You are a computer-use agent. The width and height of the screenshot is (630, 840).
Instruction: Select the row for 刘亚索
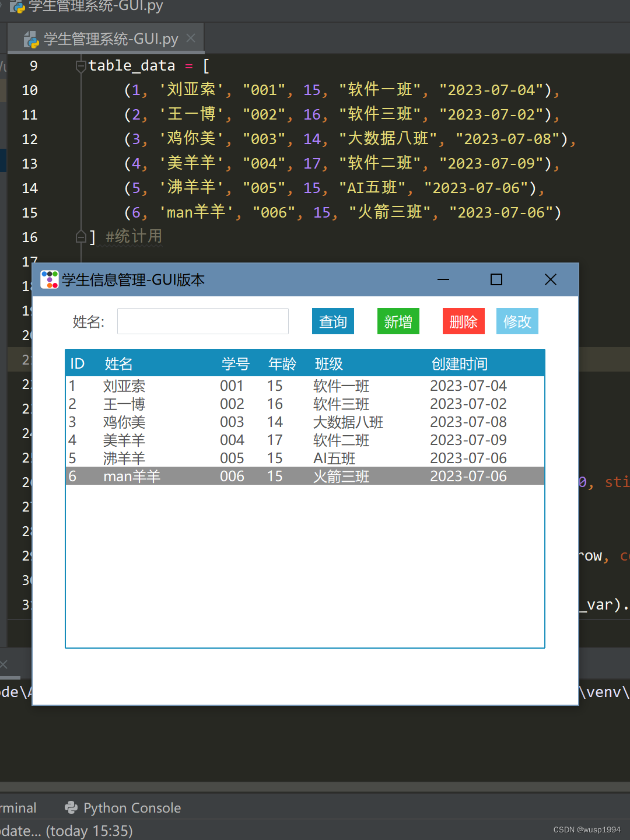pyautogui.click(x=233, y=386)
